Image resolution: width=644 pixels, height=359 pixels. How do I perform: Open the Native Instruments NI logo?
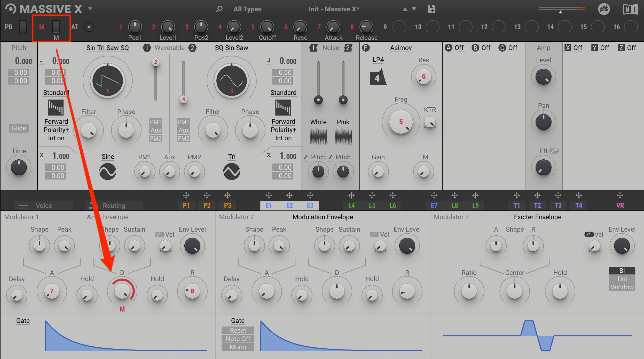(630, 9)
